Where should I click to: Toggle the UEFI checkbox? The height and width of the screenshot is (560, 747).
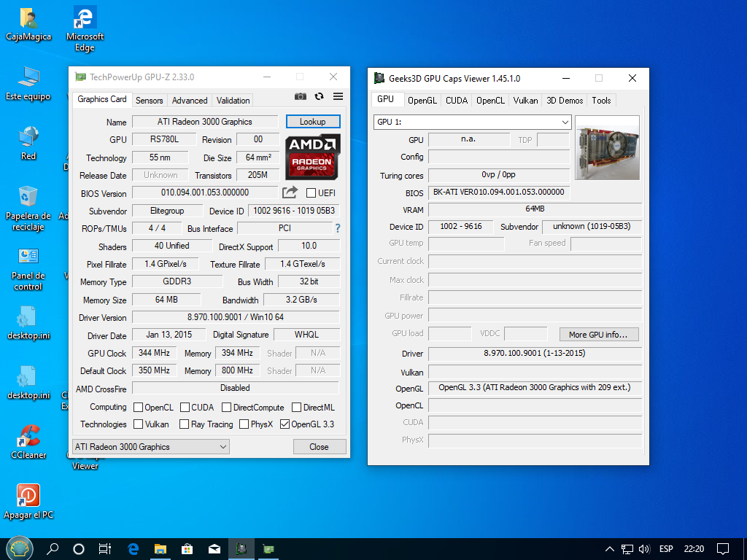[x=311, y=192]
